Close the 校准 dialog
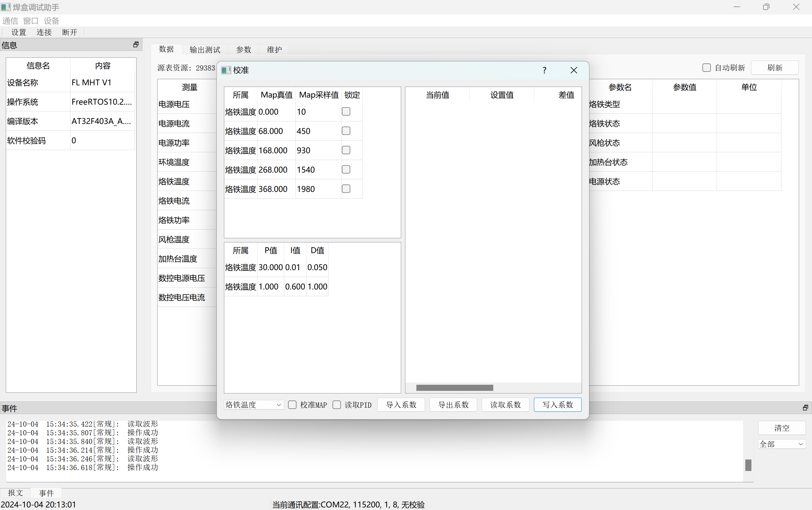 (574, 70)
